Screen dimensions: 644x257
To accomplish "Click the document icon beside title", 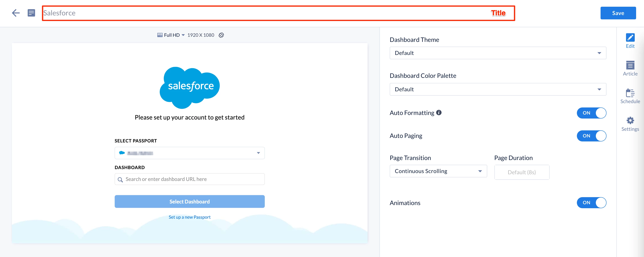I will pyautogui.click(x=31, y=13).
